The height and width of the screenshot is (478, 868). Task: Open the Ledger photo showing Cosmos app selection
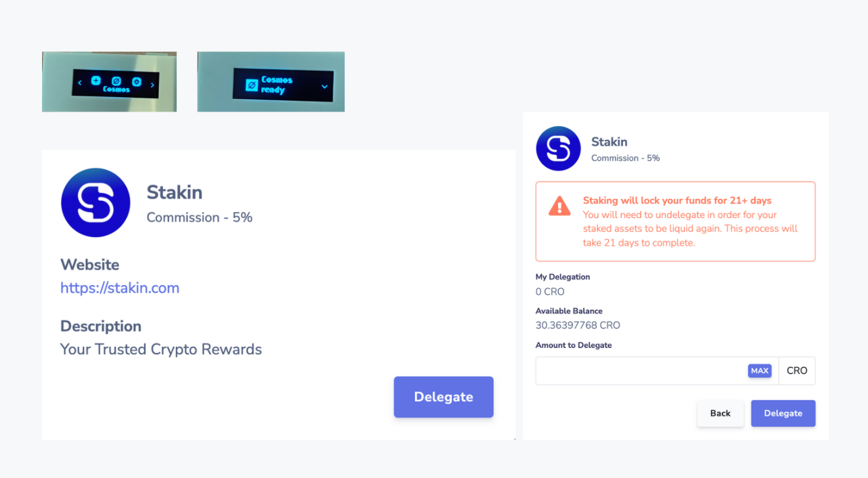click(x=109, y=81)
